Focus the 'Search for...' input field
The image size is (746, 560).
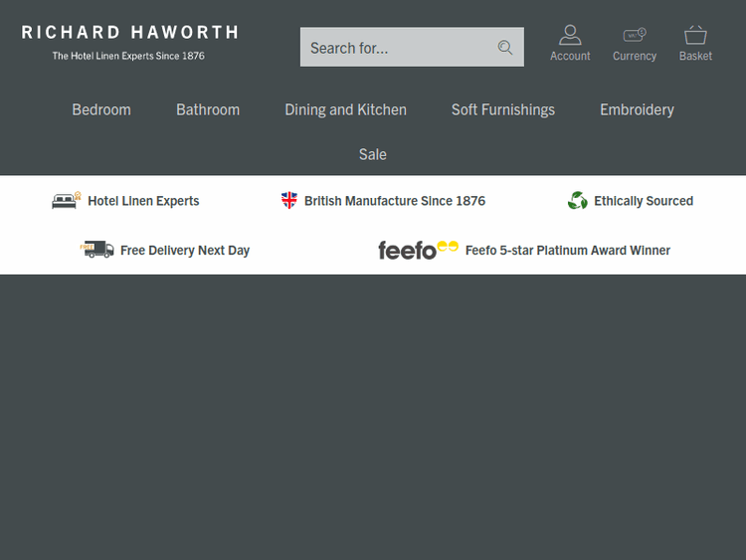point(398,48)
